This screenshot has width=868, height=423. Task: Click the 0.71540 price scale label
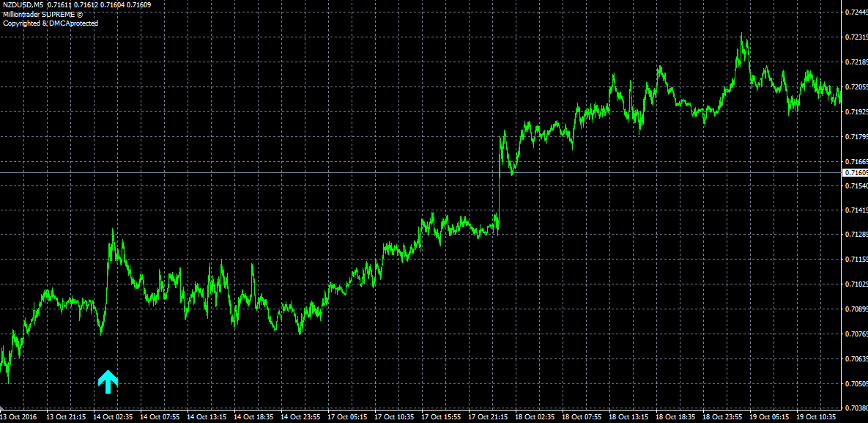[857, 185]
